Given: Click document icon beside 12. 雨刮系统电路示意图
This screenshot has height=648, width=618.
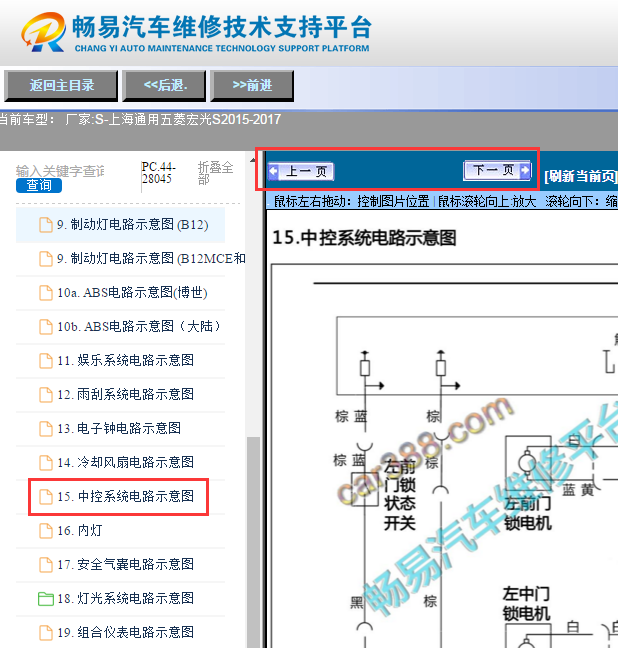Looking at the screenshot, I should [x=45, y=395].
